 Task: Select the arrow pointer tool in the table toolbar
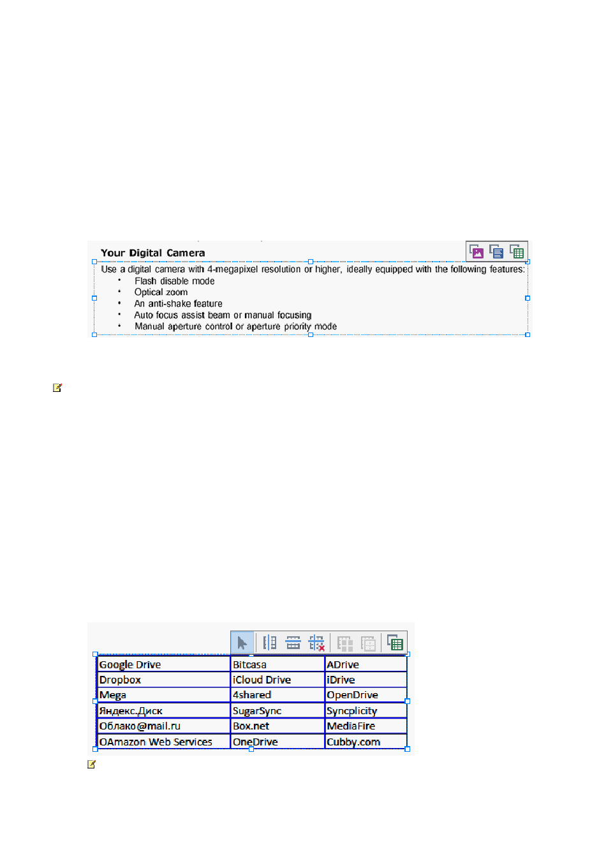pyautogui.click(x=242, y=643)
